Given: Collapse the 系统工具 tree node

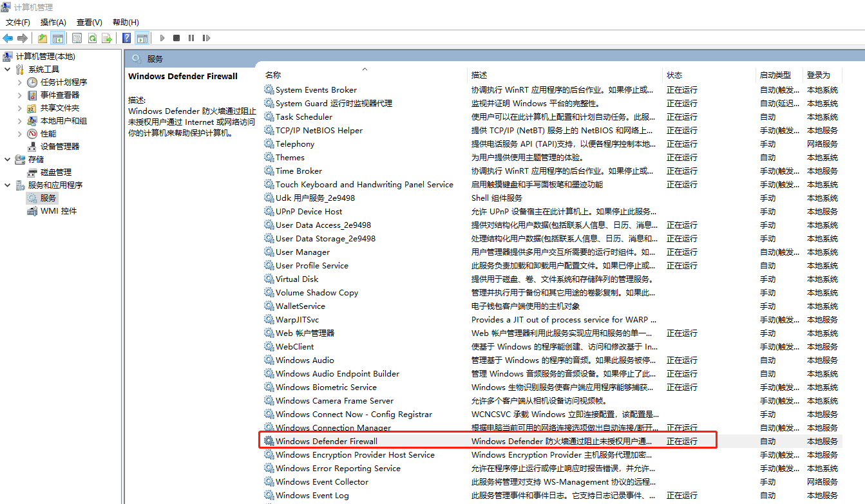Looking at the screenshot, I should [7, 70].
